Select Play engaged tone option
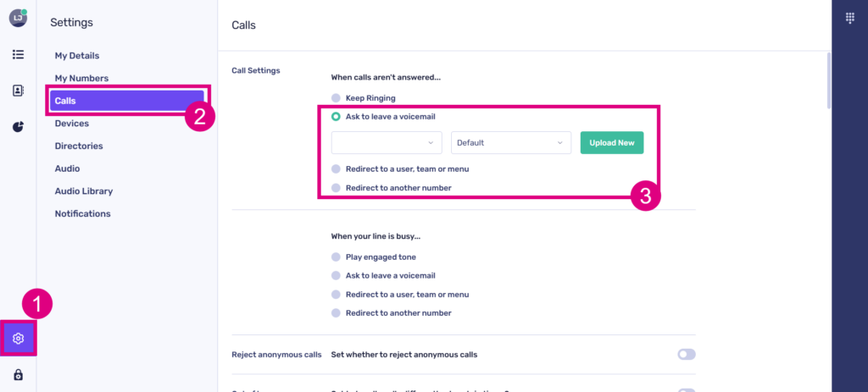The width and height of the screenshot is (868, 392). (337, 257)
